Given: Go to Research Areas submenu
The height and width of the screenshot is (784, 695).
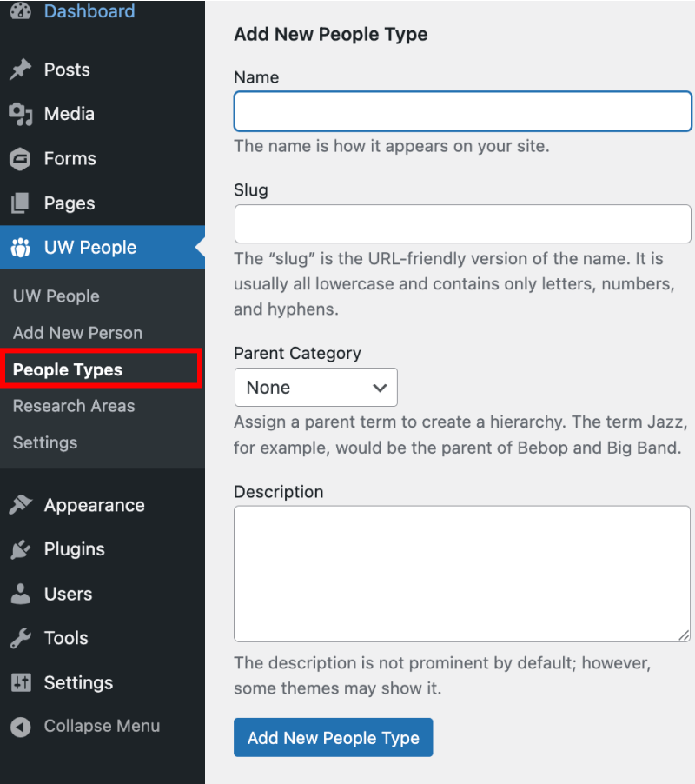Looking at the screenshot, I should [x=74, y=406].
